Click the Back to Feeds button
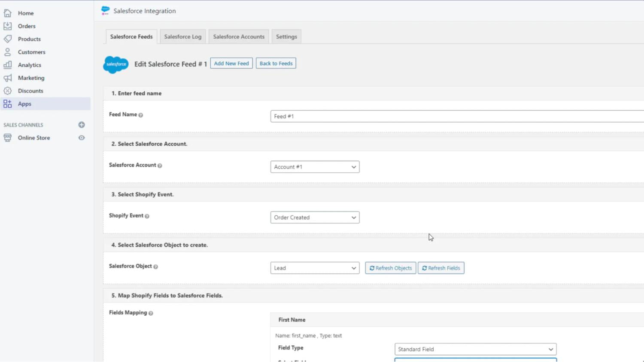This screenshot has height=362, width=644. (276, 63)
